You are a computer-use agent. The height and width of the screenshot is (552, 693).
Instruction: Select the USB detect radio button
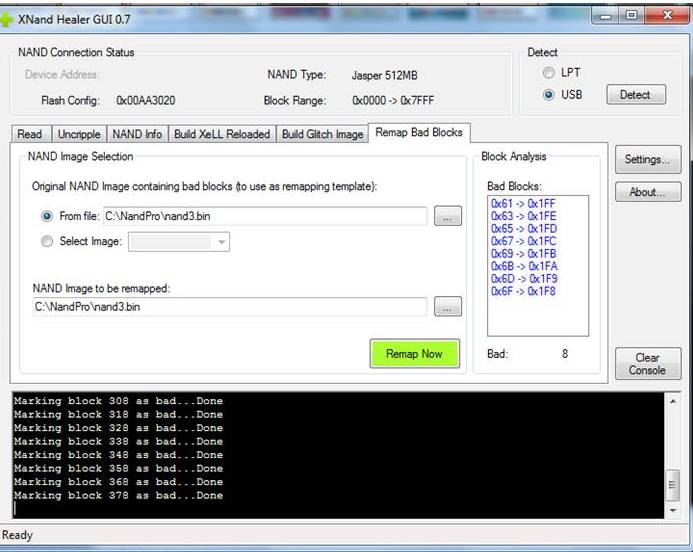pyautogui.click(x=548, y=95)
